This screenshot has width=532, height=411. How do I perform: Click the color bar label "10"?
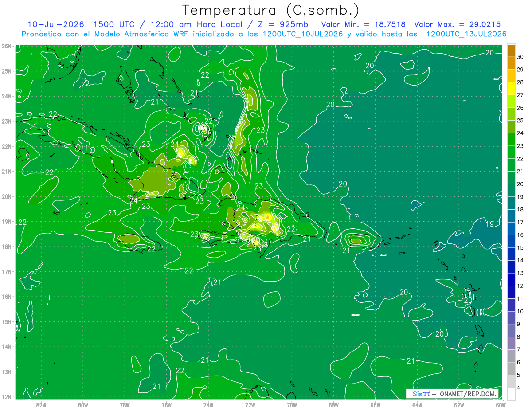coord(520,312)
